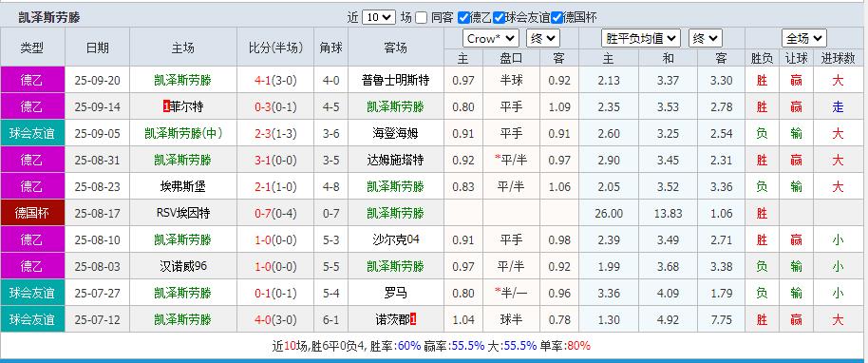Click the 4-1(3-0) score on 25-09-20
The height and width of the screenshot is (363, 868).
pyautogui.click(x=275, y=81)
